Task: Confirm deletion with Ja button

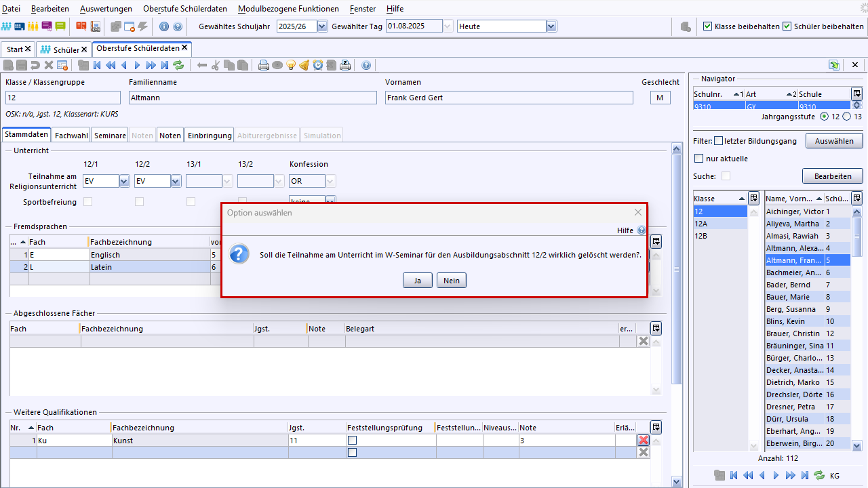Action: coord(418,281)
